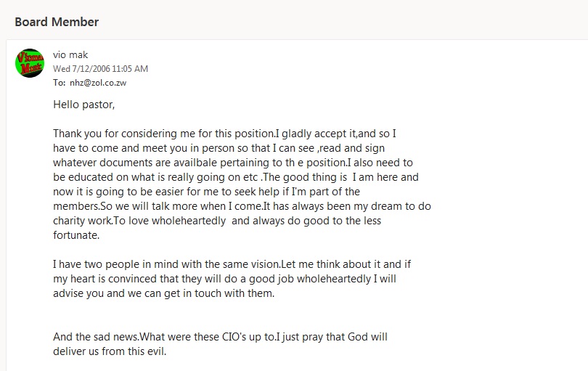Click the line starting I have two people

[232, 264]
